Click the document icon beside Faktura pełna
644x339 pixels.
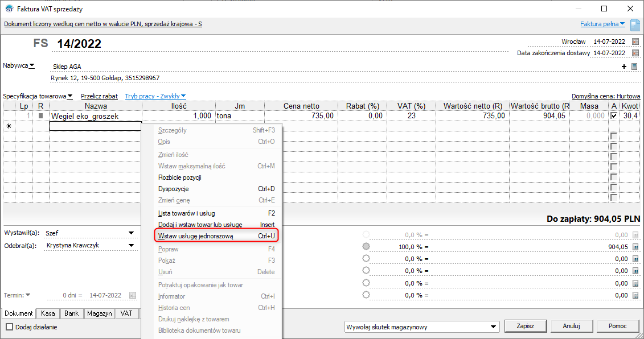[635, 24]
